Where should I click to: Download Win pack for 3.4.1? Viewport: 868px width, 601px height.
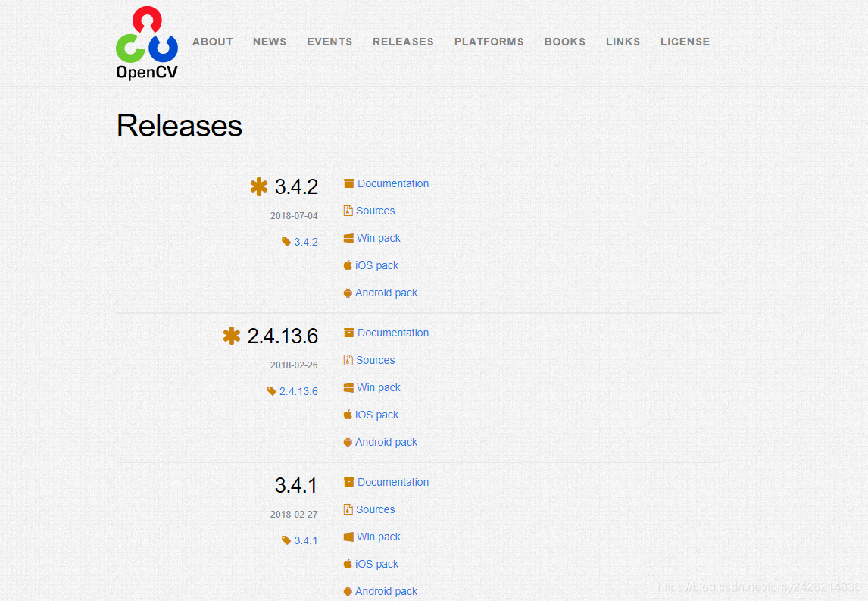click(x=379, y=537)
